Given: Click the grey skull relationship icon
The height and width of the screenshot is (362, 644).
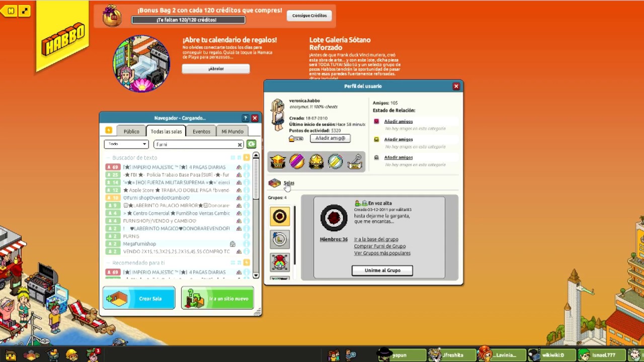Looking at the screenshot, I should pos(376,157).
